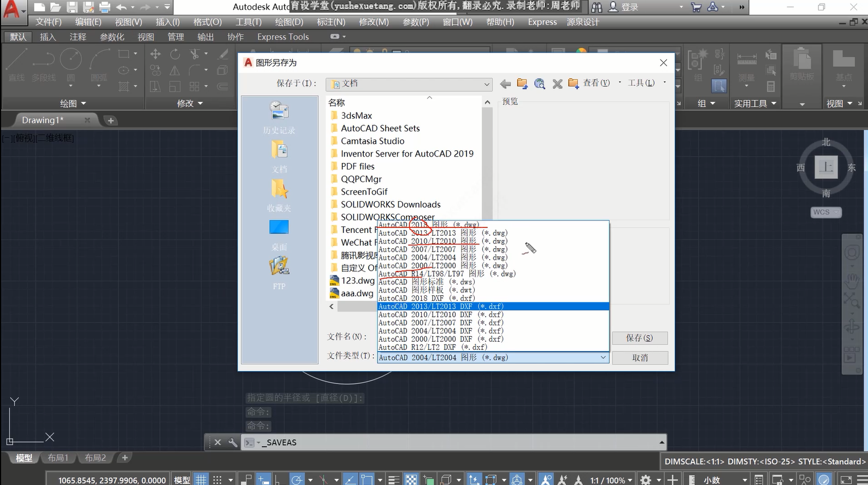This screenshot has width=868, height=485.
Task: Switch to the 布局2 layout tab
Action: tap(95, 458)
